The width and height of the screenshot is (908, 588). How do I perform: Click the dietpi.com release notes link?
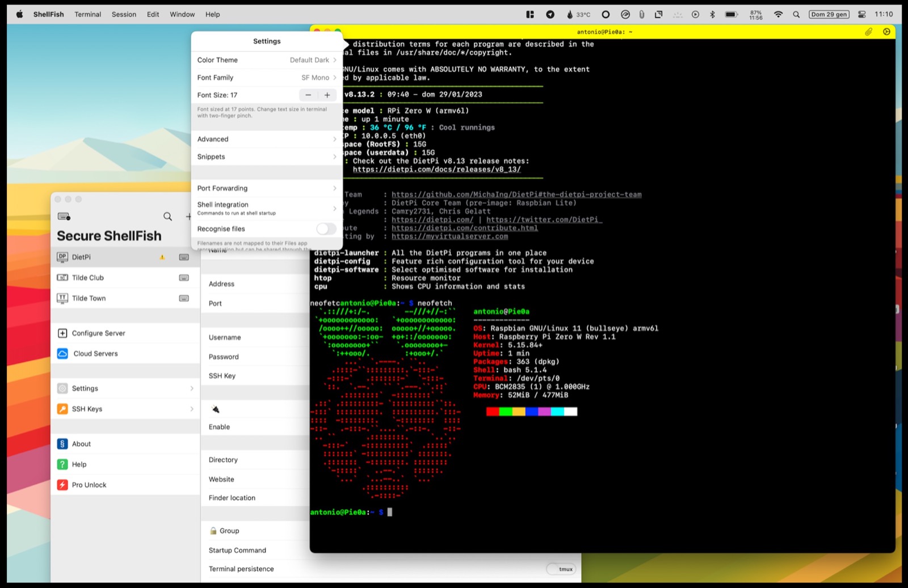(436, 170)
